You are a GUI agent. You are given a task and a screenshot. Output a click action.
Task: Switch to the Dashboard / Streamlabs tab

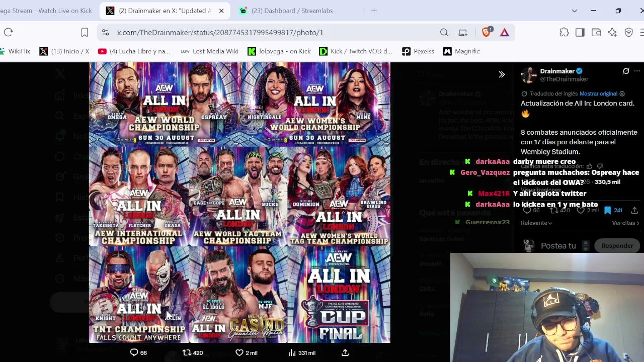[292, 11]
